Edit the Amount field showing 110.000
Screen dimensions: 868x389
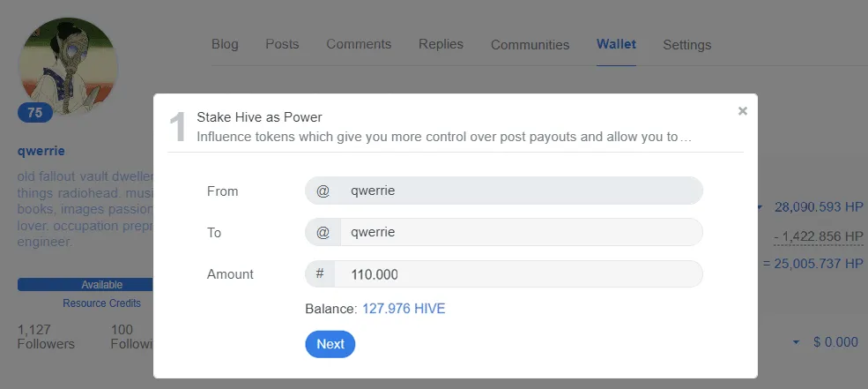[x=518, y=274]
